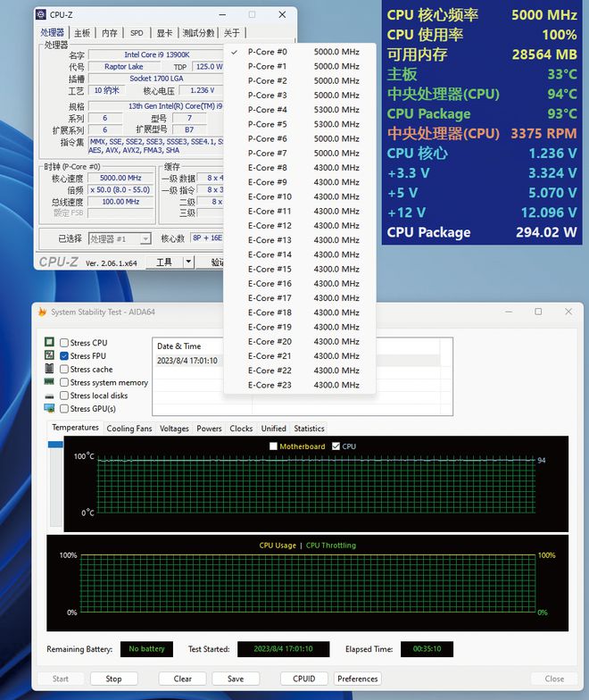This screenshot has height=700, width=589.
Task: Click the Stress local disks drive icon
Action: click(49, 396)
